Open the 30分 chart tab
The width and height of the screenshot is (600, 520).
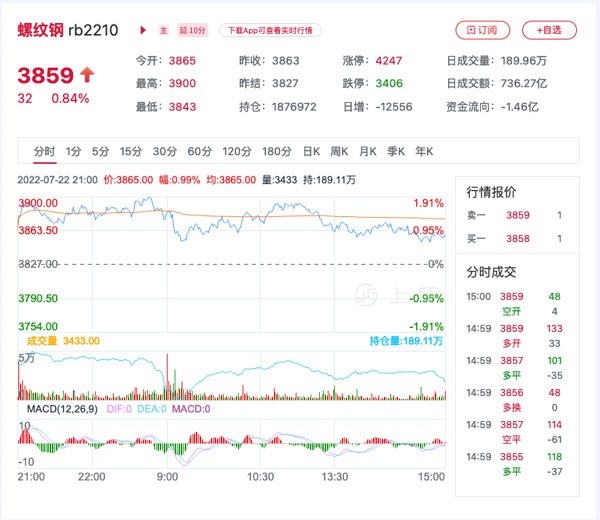(x=165, y=152)
